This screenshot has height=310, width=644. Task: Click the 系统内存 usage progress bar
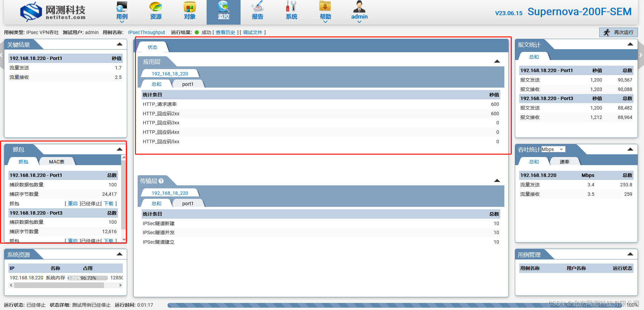[88, 278]
